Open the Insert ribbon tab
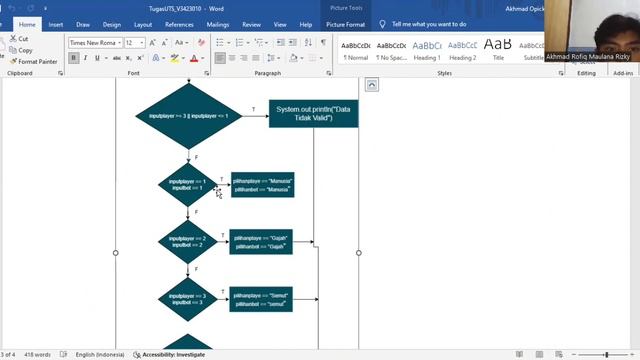This screenshot has width=640, height=360. (x=56, y=24)
